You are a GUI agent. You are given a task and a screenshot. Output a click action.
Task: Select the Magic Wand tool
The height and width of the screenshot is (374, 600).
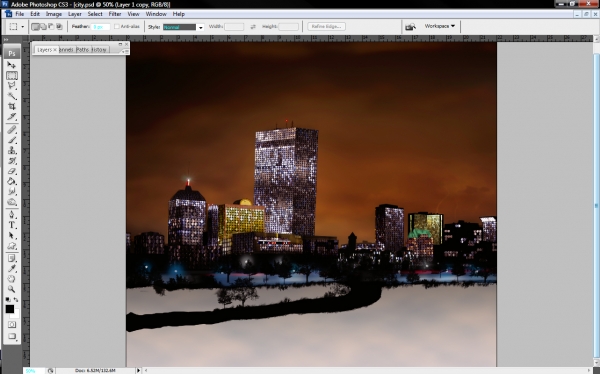point(11,96)
